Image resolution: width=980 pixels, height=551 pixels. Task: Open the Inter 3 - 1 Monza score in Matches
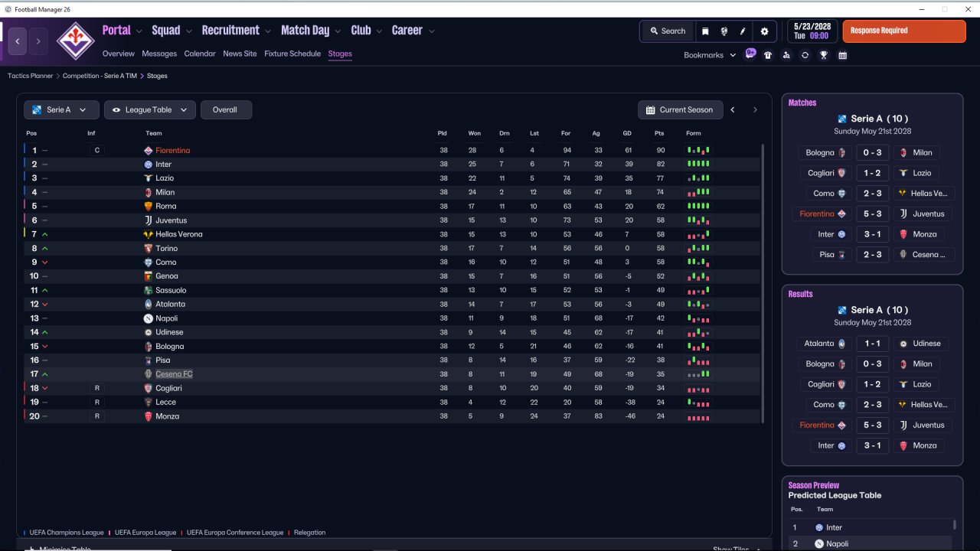click(x=873, y=234)
